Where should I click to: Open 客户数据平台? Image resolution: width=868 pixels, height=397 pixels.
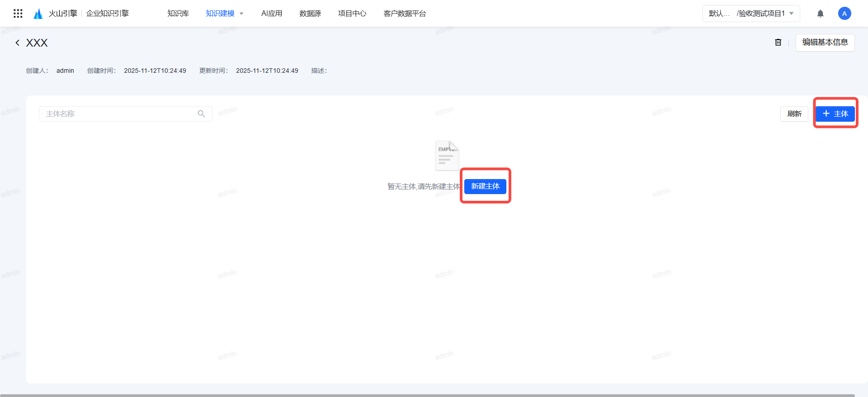click(405, 14)
